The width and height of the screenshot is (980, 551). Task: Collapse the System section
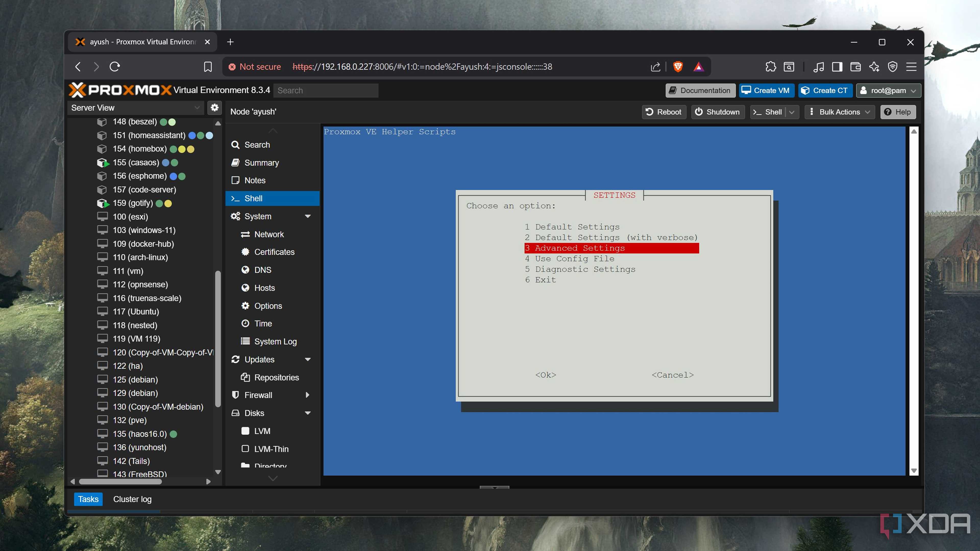click(x=308, y=216)
